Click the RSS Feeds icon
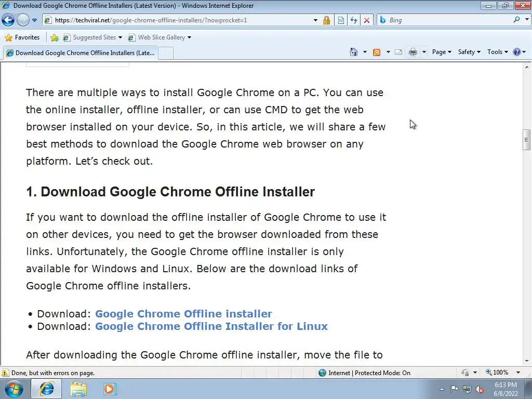This screenshot has height=399, width=532. pos(377,52)
